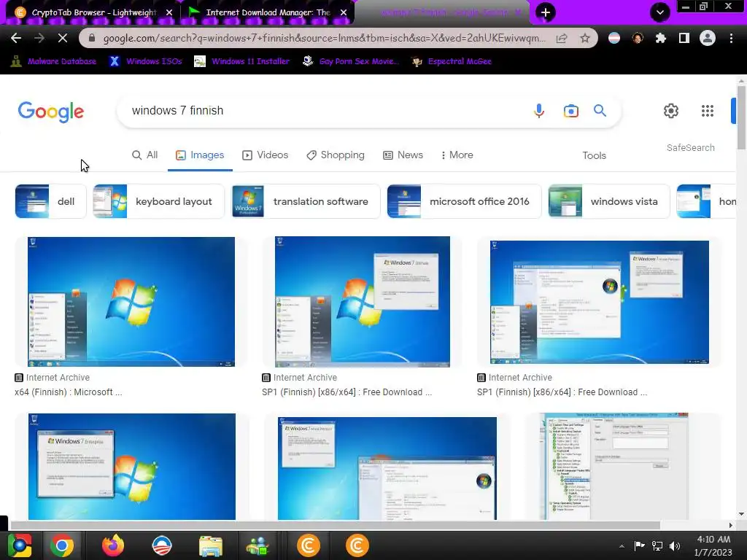Bookmark the page with the star icon
Image resolution: width=747 pixels, height=560 pixels.
click(585, 38)
